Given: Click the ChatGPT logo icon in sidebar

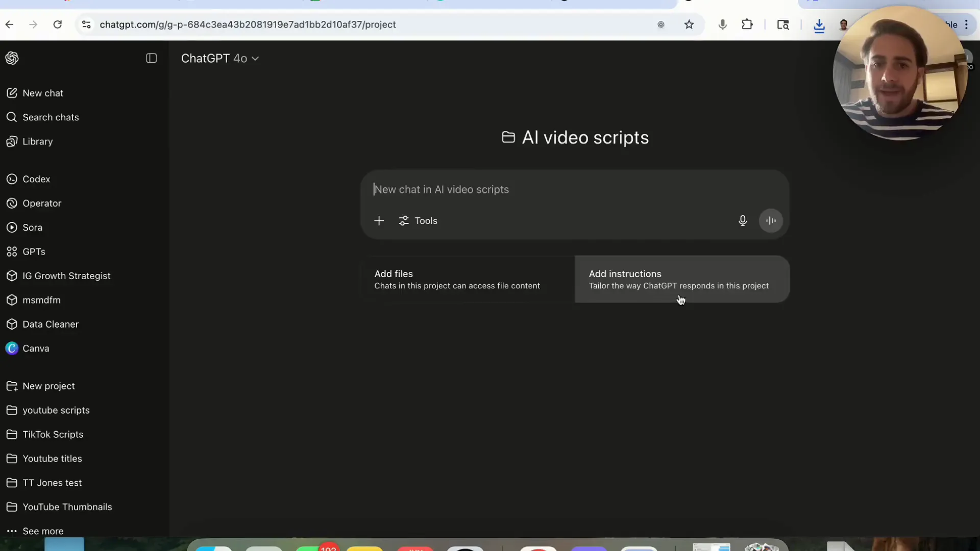Looking at the screenshot, I should (12, 58).
